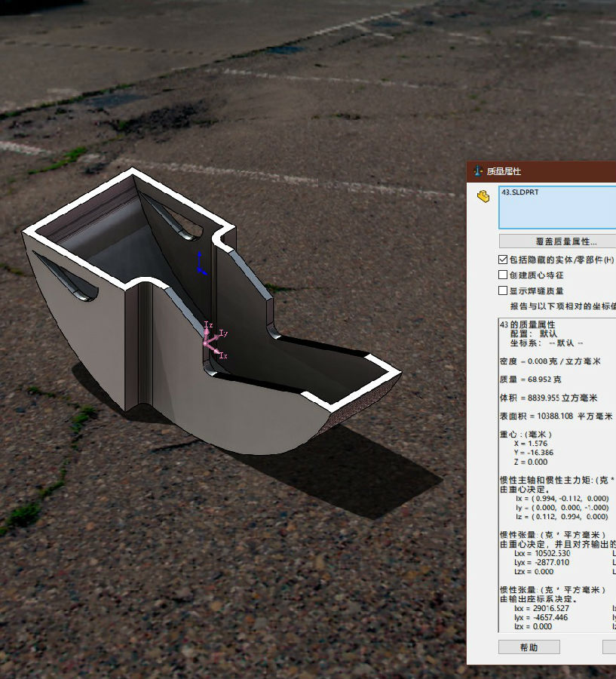Click the Iz axis label on the model
616x679 pixels.
pyautogui.click(x=208, y=324)
